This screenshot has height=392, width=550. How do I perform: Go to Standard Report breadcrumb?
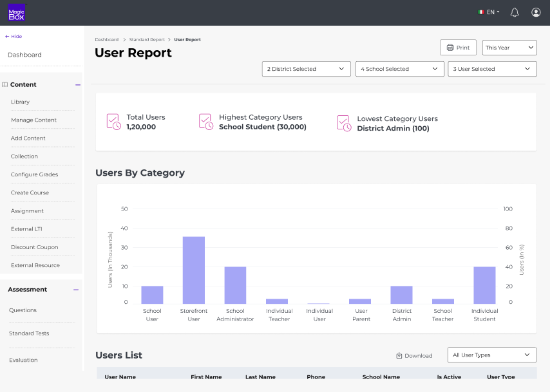[147, 40]
